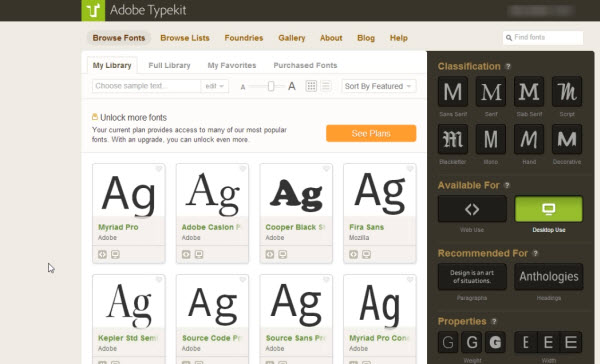Click desktop sync icon on Adobe Caslon card
The height and width of the screenshot is (364, 600).
pyautogui.click(x=199, y=254)
